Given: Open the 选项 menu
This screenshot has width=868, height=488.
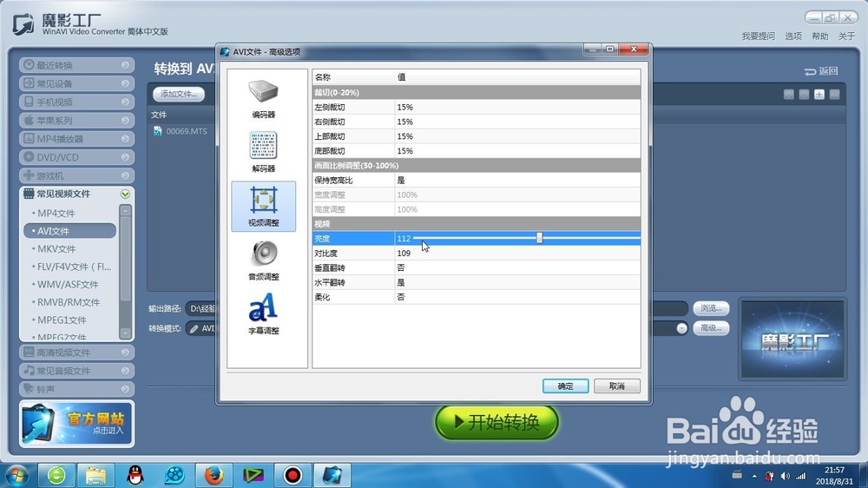Looking at the screenshot, I should tap(792, 36).
